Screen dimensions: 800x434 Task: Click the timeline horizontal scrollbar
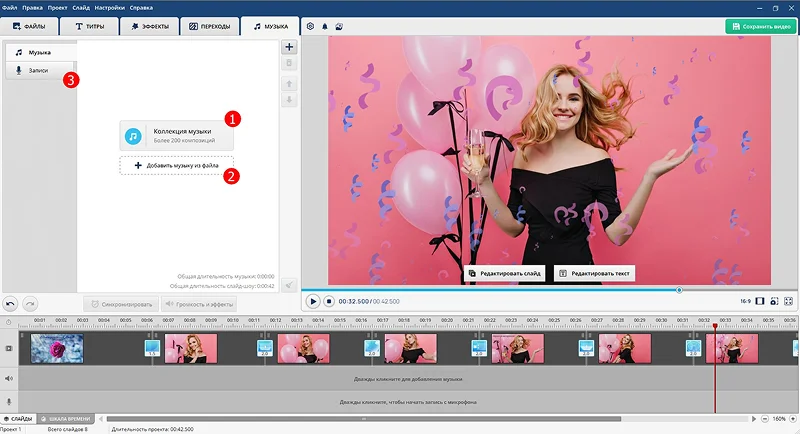click(x=364, y=419)
